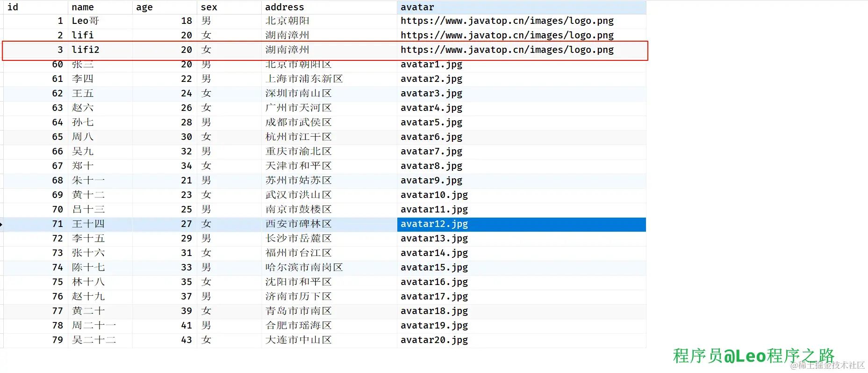Select the name cell 'lifi2'
868x373 pixels.
click(x=100, y=50)
